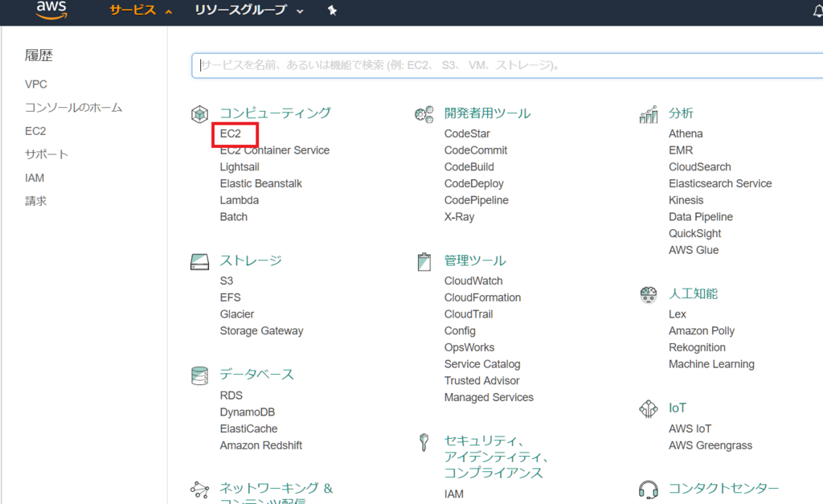Click the 人工知能 brain icon
The width and height of the screenshot is (823, 504).
tap(649, 294)
